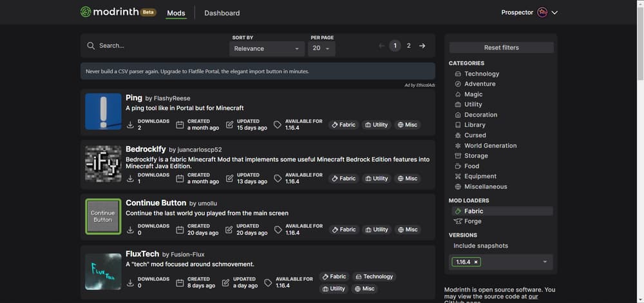
Task: Toggle the Magic category filter
Action: click(x=473, y=94)
